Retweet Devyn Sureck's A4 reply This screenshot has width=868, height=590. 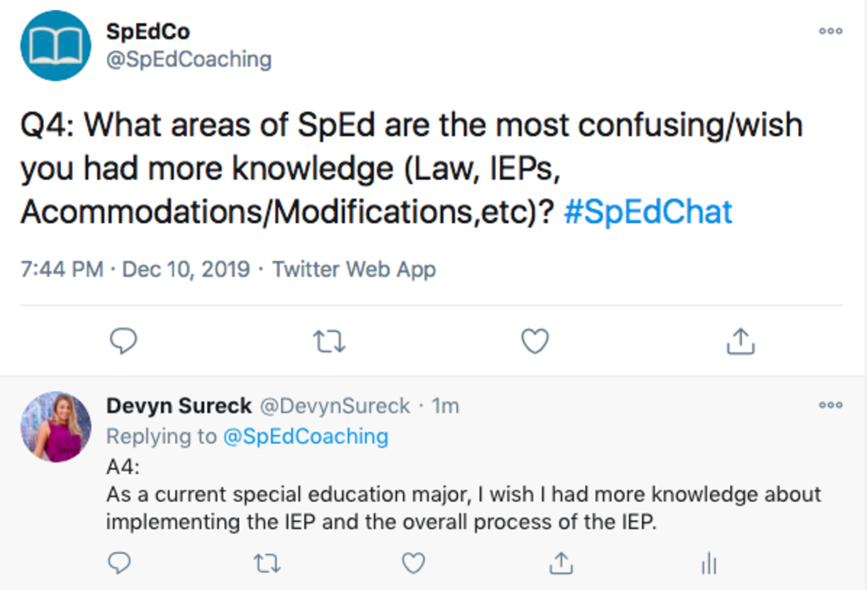(x=267, y=563)
